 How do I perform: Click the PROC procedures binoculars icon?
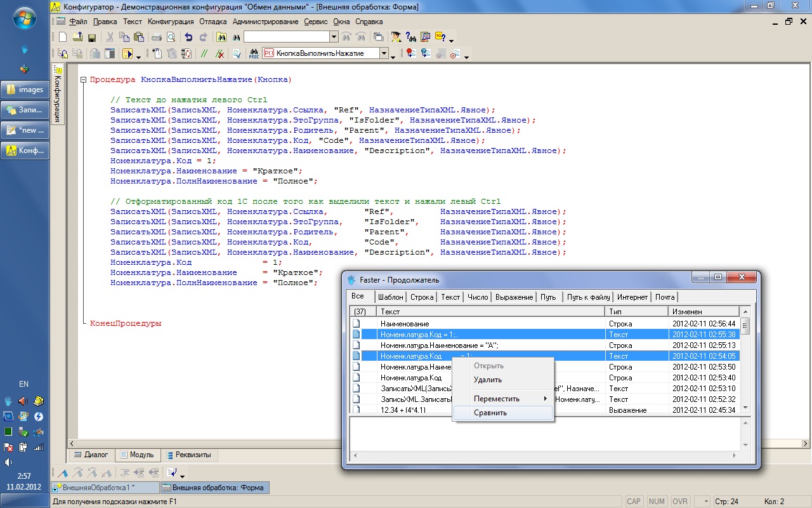(x=253, y=54)
